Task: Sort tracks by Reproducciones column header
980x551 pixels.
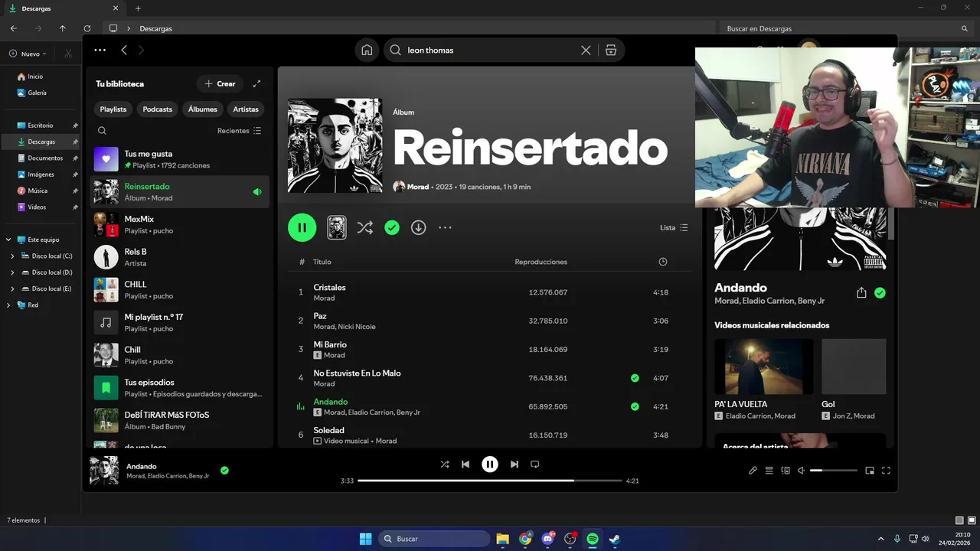Action: [541, 262]
